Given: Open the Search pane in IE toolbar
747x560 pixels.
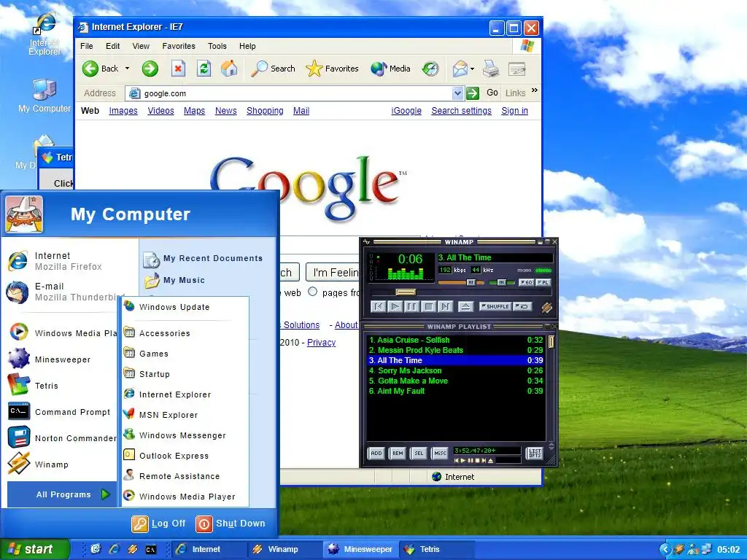Looking at the screenshot, I should pyautogui.click(x=274, y=69).
